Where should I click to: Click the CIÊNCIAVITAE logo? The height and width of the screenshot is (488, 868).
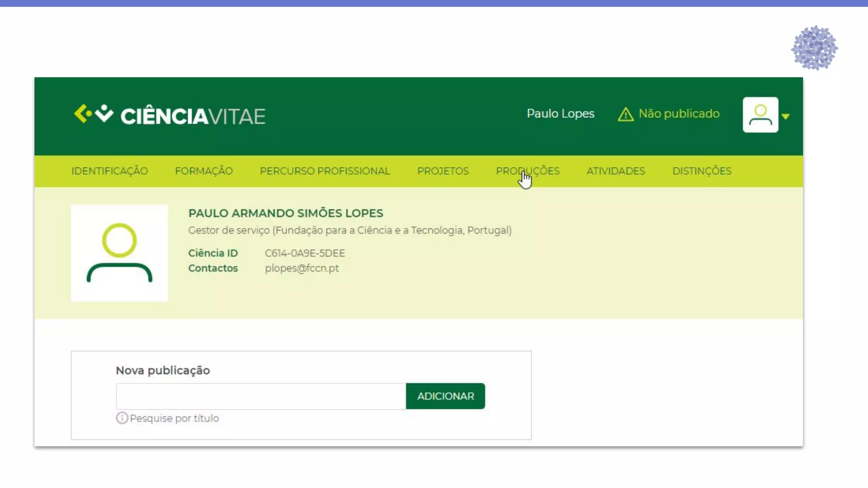pyautogui.click(x=170, y=115)
